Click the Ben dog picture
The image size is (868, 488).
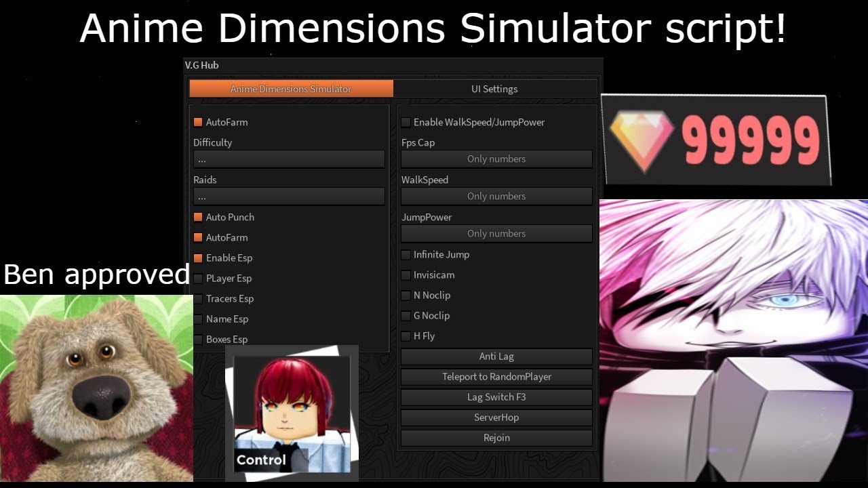(x=96, y=388)
